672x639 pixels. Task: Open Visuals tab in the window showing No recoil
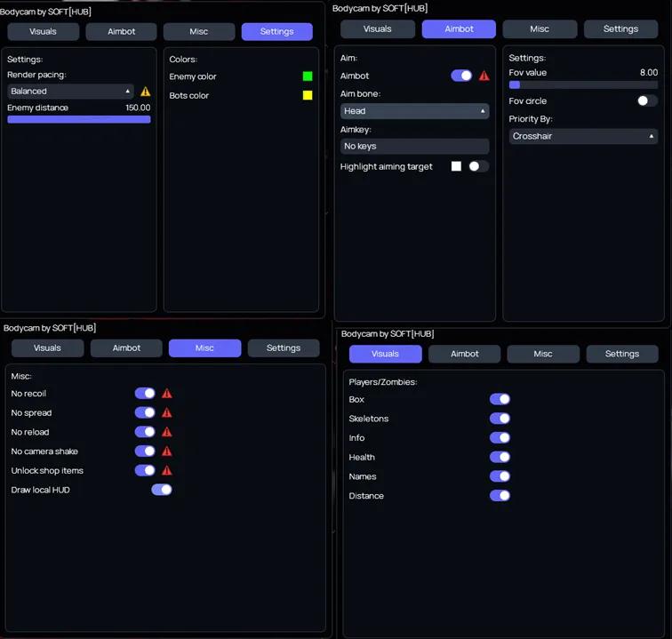(x=48, y=348)
